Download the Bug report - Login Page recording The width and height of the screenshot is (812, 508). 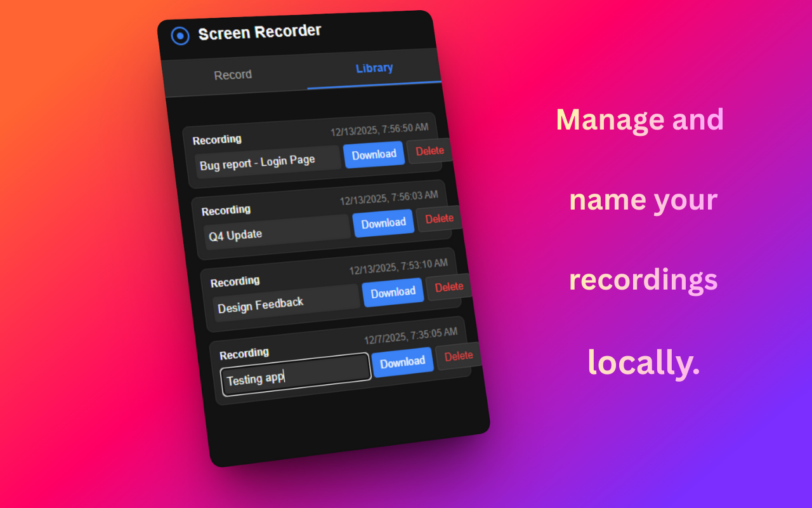(374, 154)
